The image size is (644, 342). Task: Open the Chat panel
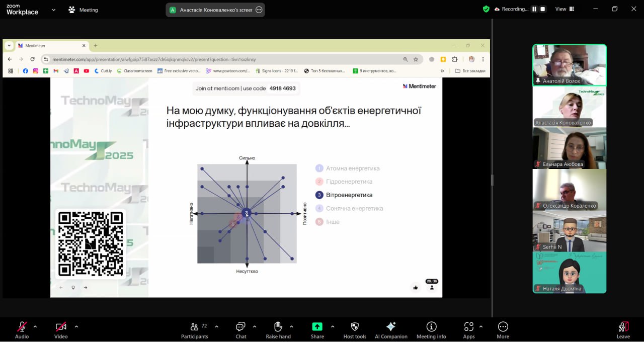(241, 329)
